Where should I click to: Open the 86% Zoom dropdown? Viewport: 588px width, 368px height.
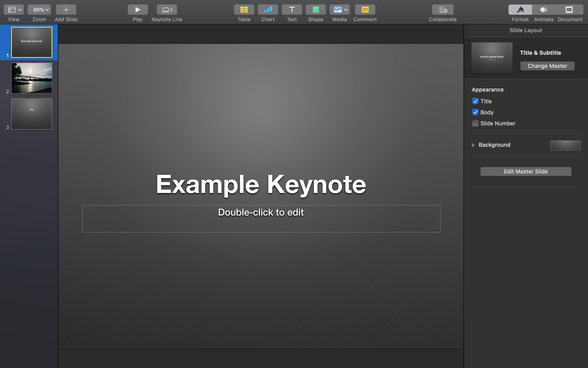39,10
